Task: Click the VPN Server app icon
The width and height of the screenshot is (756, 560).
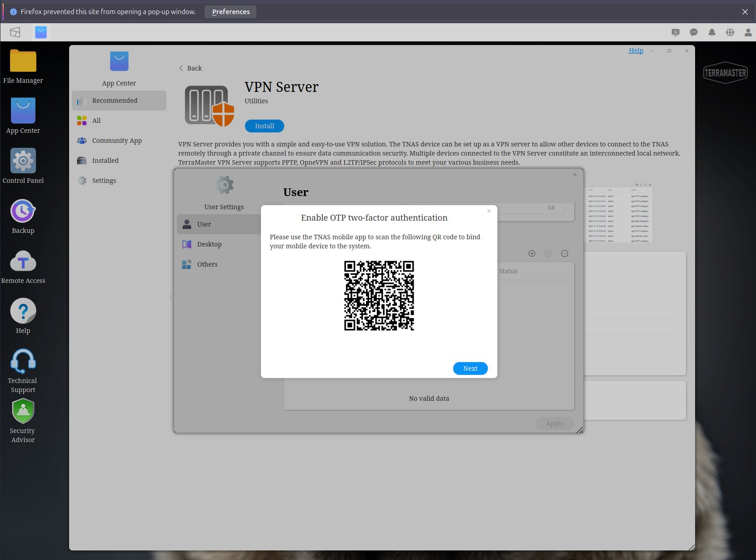Action: pyautogui.click(x=210, y=106)
